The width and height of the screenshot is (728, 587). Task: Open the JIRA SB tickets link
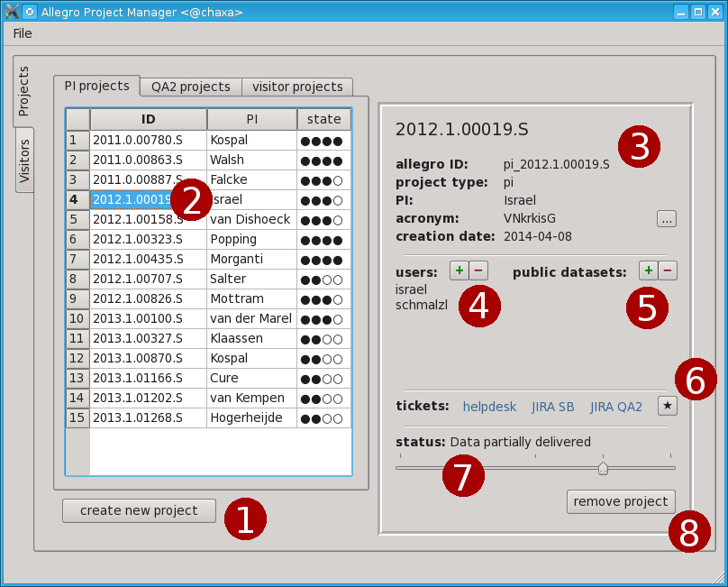(553, 407)
